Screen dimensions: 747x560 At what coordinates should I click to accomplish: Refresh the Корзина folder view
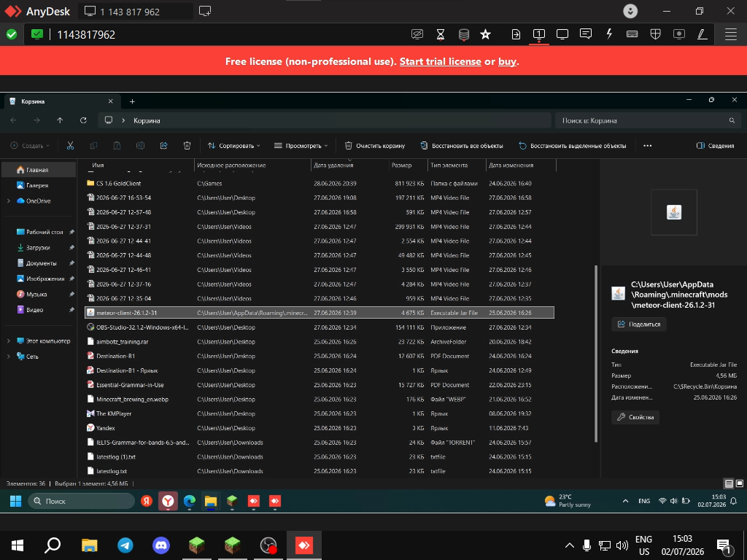point(83,120)
